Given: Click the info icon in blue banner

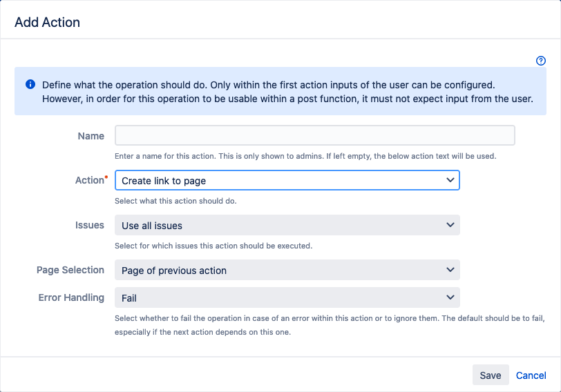Looking at the screenshot, I should [x=30, y=85].
